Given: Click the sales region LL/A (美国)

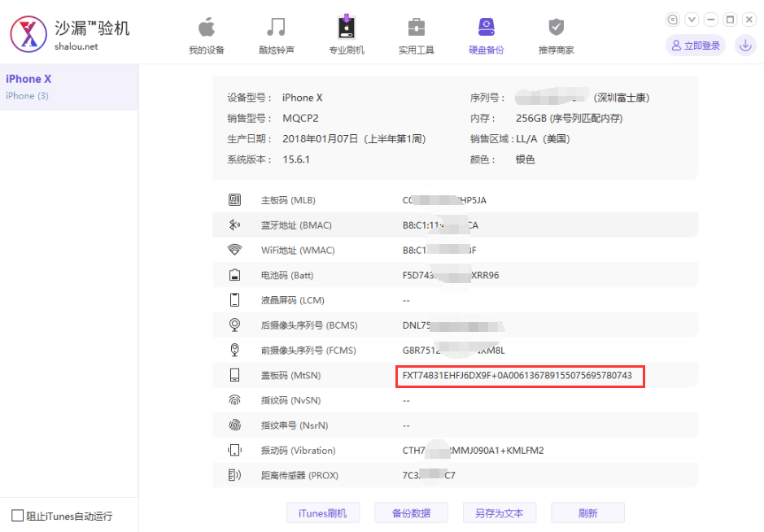Looking at the screenshot, I should (x=543, y=139).
